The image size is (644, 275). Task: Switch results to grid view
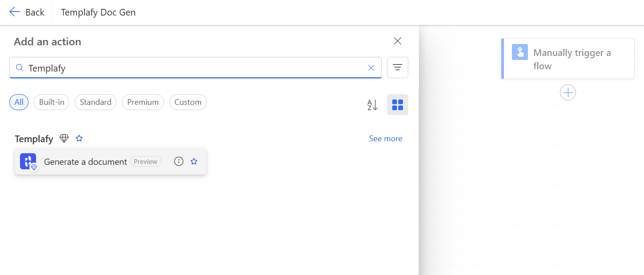397,104
